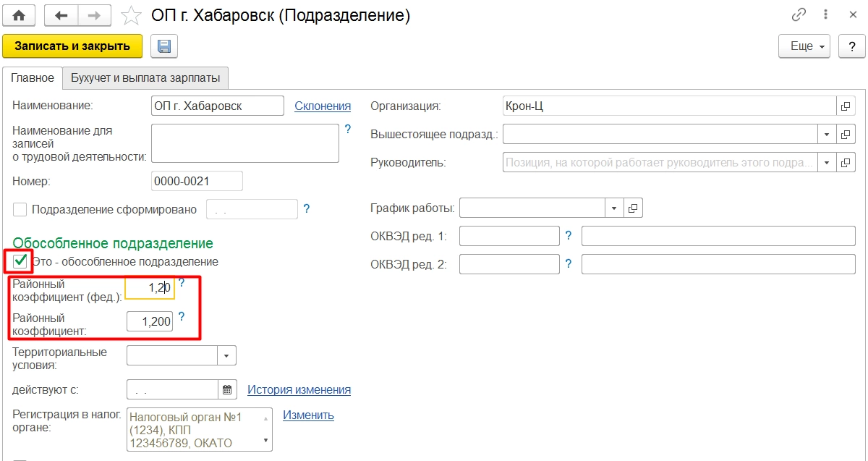
Task: Click the Home icon button
Action: coord(20,15)
